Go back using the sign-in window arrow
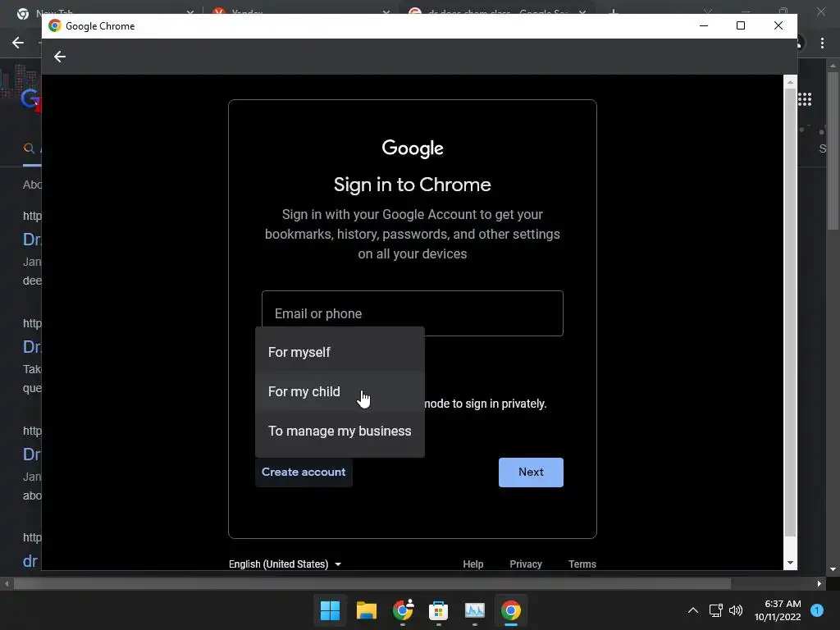840x630 pixels. coord(59,57)
